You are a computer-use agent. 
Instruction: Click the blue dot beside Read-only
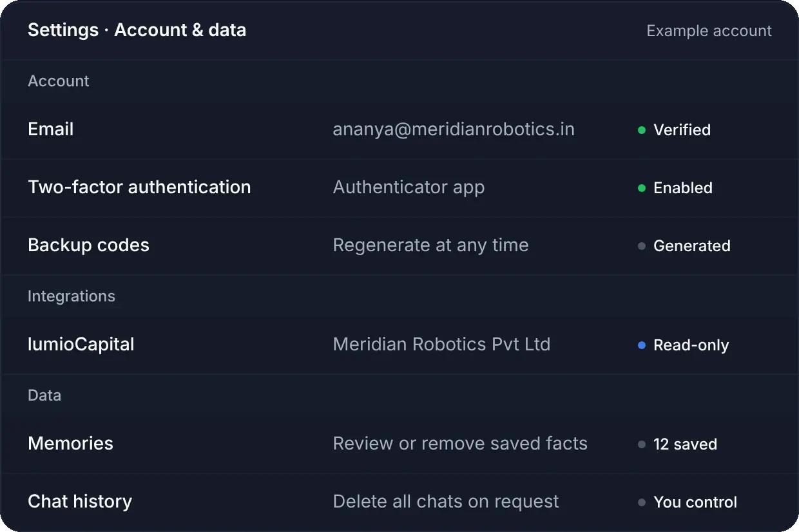point(642,345)
